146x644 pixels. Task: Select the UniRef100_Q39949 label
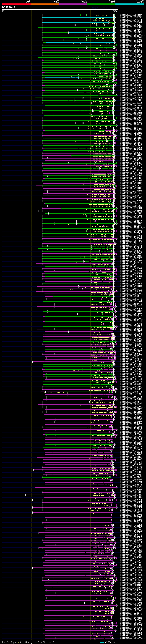[x=131, y=80]
